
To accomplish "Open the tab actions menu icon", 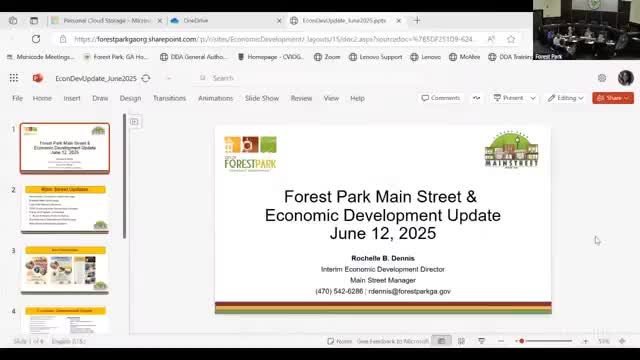I will pos(34,20).
